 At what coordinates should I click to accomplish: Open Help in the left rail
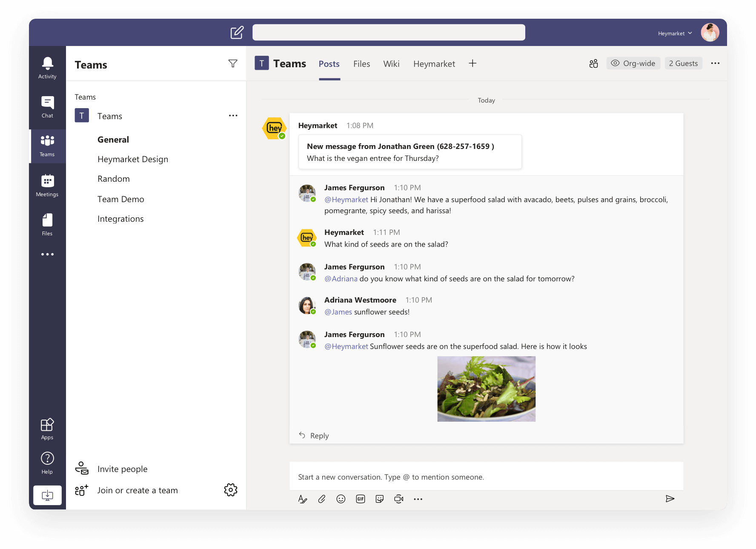(x=47, y=463)
